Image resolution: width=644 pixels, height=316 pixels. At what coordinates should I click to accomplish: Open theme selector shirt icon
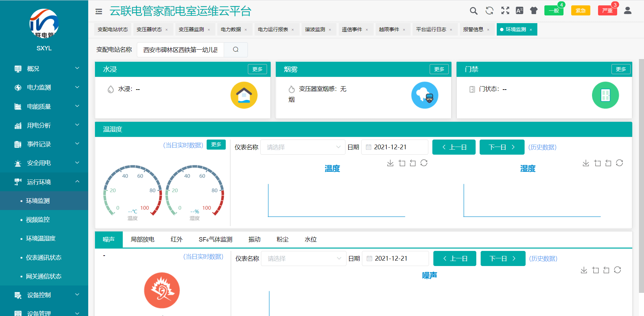(534, 11)
